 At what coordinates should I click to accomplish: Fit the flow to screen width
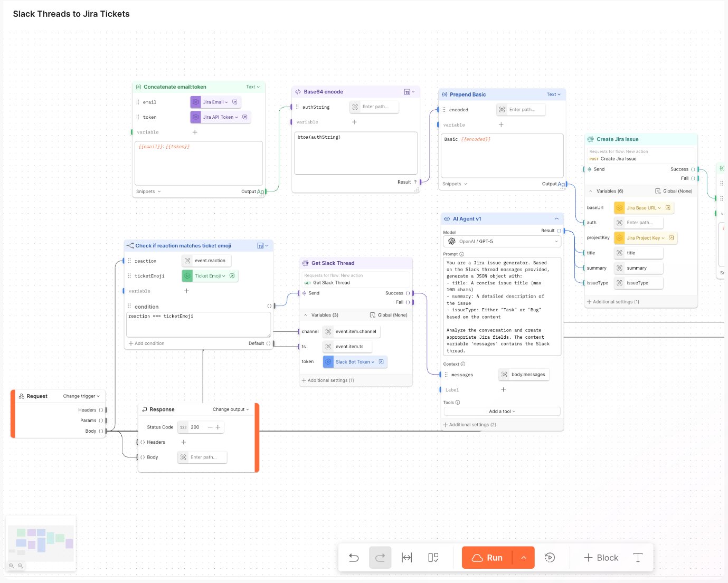click(407, 558)
